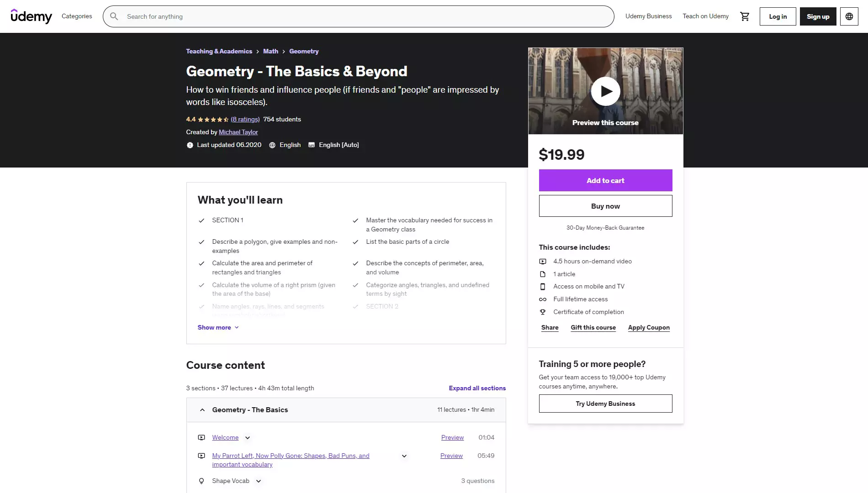Click the "Add to cart" button
This screenshot has height=493, width=868.
[605, 180]
